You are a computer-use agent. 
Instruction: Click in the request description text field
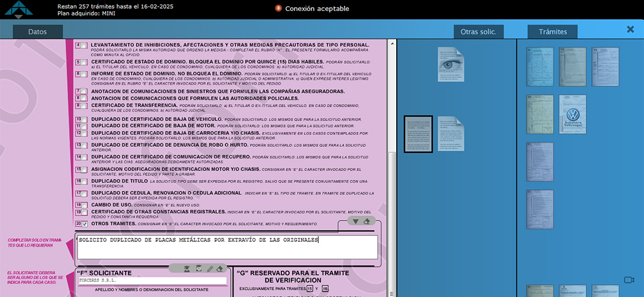(x=227, y=248)
